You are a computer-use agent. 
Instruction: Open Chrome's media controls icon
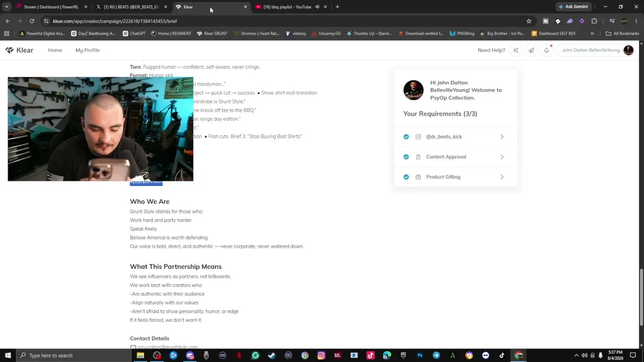point(612,21)
